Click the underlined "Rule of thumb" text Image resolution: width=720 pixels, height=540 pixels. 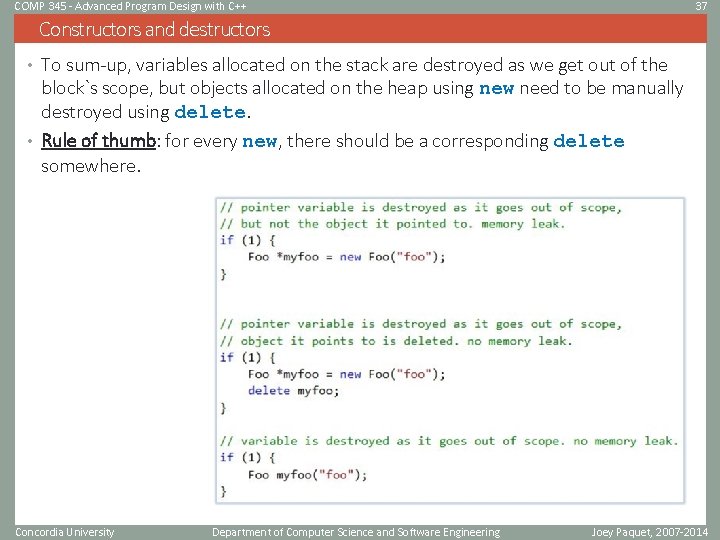99,141
